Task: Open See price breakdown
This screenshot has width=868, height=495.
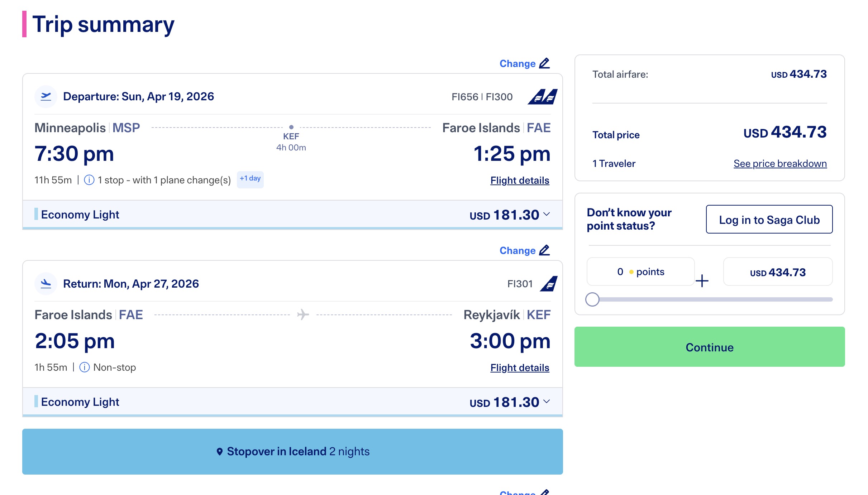Action: 780,163
